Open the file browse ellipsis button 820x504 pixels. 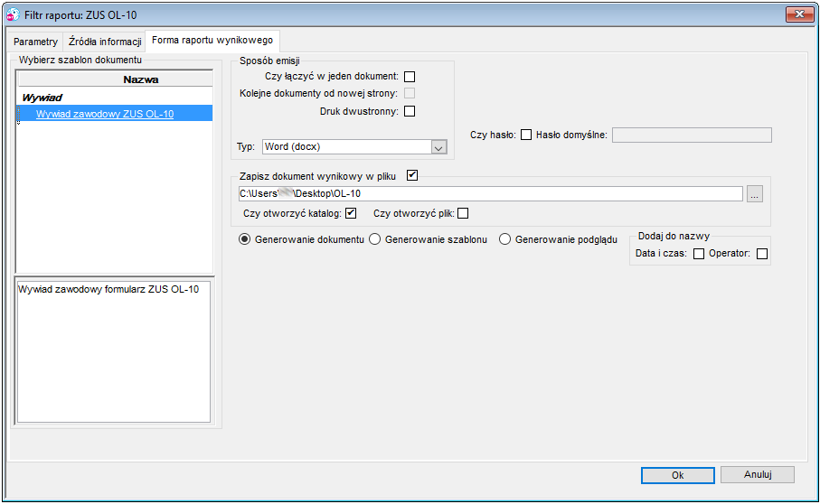pos(754,194)
